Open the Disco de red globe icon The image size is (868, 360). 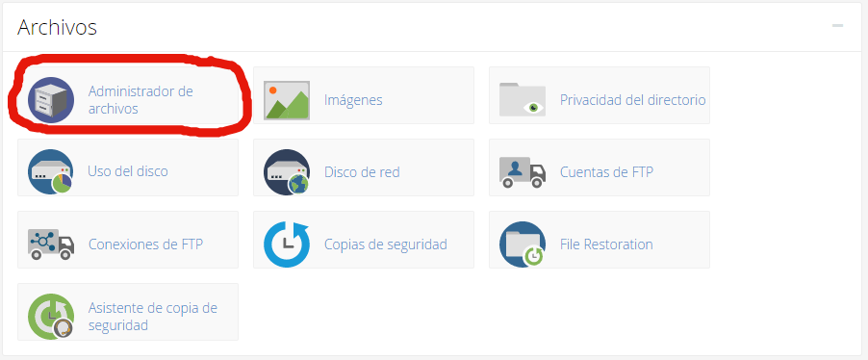pos(287,172)
